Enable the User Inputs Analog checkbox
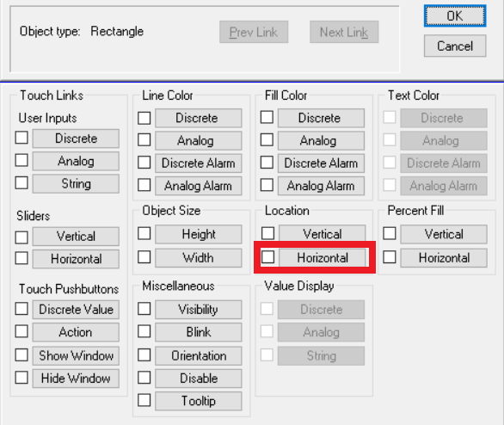 pyautogui.click(x=22, y=160)
